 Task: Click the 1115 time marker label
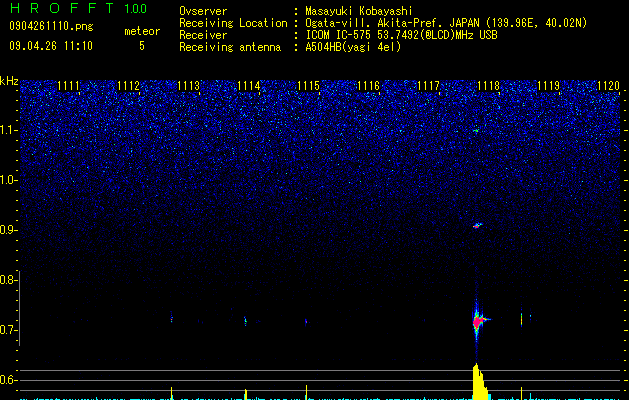pos(308,86)
